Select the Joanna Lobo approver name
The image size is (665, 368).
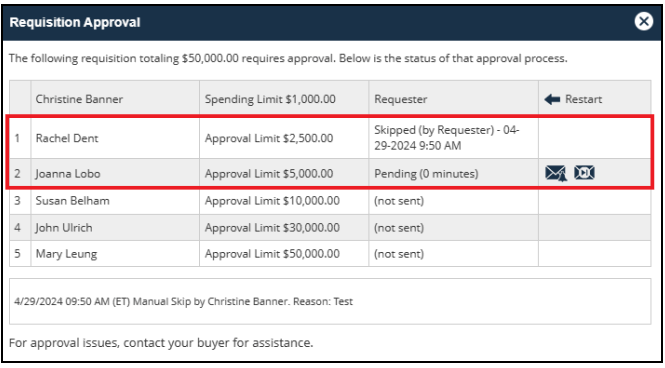68,174
